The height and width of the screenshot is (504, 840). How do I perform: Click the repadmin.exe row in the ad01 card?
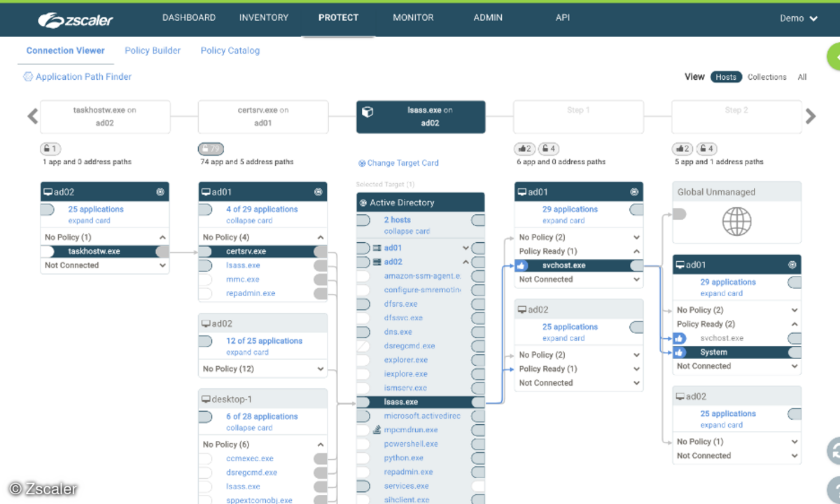(x=263, y=293)
